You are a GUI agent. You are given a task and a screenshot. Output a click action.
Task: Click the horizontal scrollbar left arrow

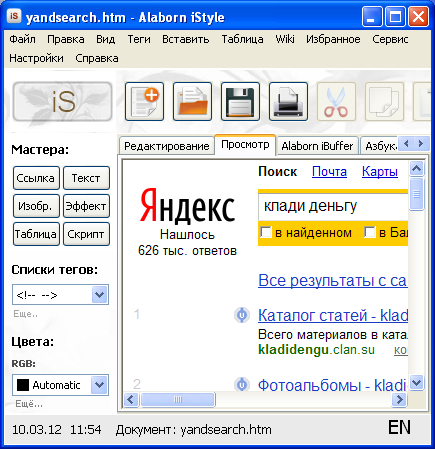point(131,399)
